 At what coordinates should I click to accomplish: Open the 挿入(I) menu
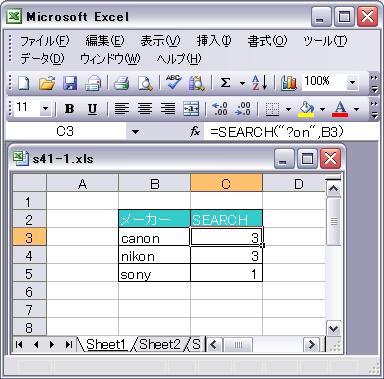pyautogui.click(x=214, y=41)
